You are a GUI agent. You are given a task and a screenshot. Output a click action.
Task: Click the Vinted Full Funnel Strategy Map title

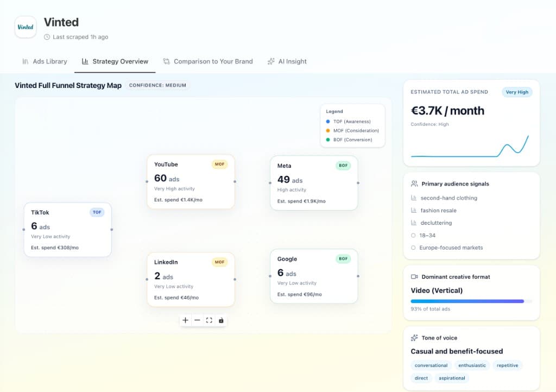[x=68, y=85]
